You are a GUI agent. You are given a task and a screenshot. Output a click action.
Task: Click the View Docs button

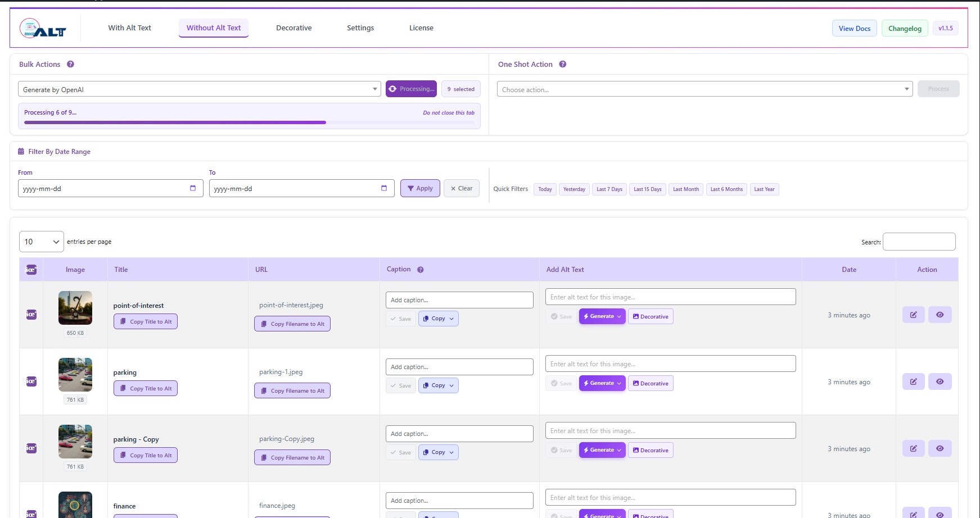point(855,28)
